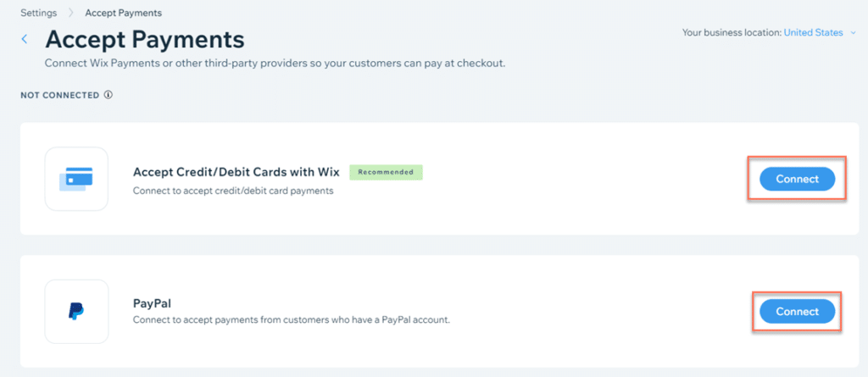Screen dimensions: 868x377
Task: Click the 'Your business location' label
Action: click(732, 33)
